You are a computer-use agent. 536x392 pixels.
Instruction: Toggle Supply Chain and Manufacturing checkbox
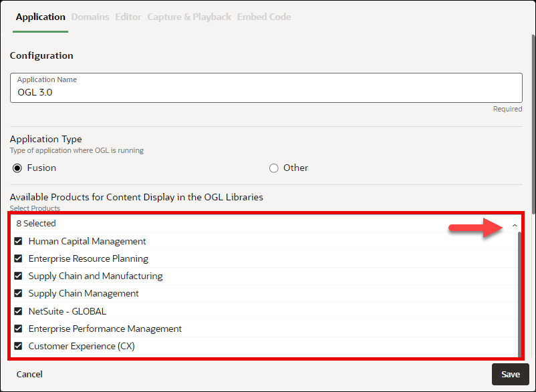[18, 276]
